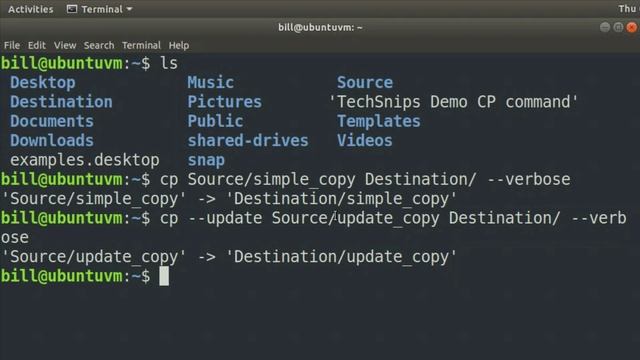640x360 pixels.
Task: Click the clock showing Thu in top bar
Action: 629,9
